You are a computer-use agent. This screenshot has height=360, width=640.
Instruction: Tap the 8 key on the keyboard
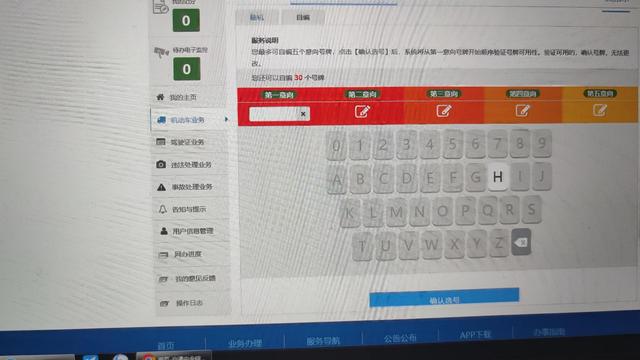point(520,143)
